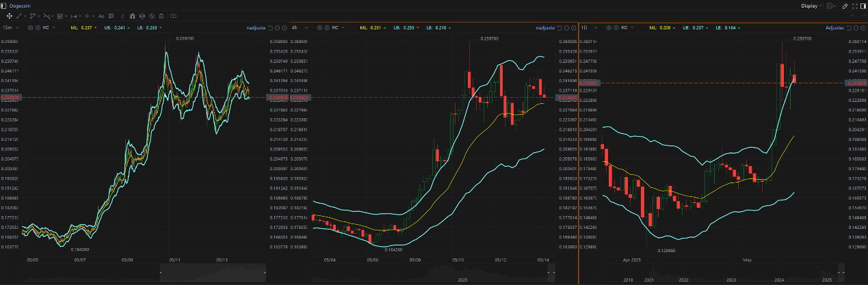Toggle hide all drawings icon

point(152,16)
